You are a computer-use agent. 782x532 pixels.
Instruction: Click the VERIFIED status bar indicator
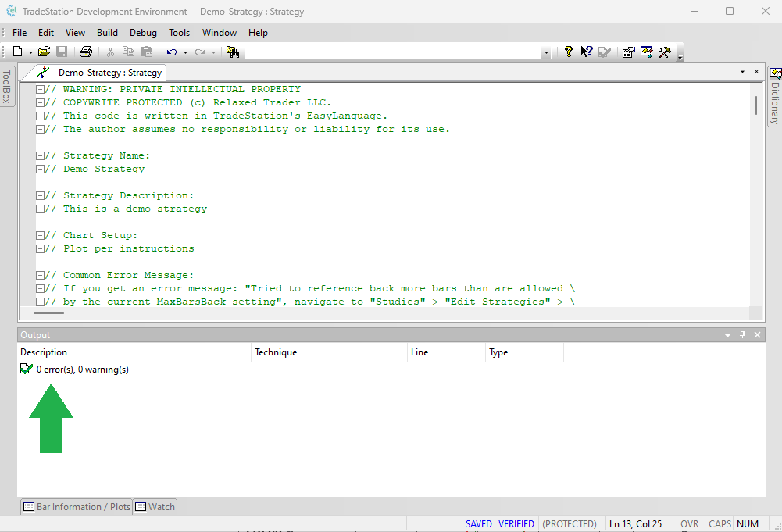pos(516,524)
